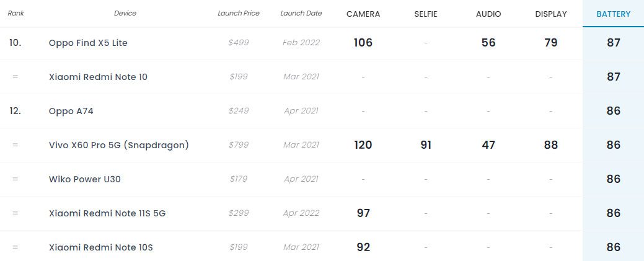Select the BATTERY column tab
The width and height of the screenshot is (644, 261).
613,14
